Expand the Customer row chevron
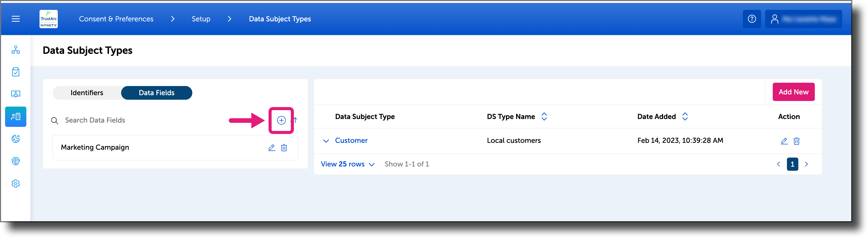Viewport: 868px width, 238px height. [x=326, y=141]
